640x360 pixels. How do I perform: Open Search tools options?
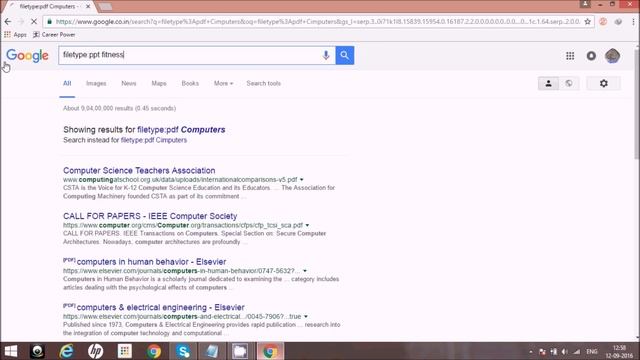point(263,83)
